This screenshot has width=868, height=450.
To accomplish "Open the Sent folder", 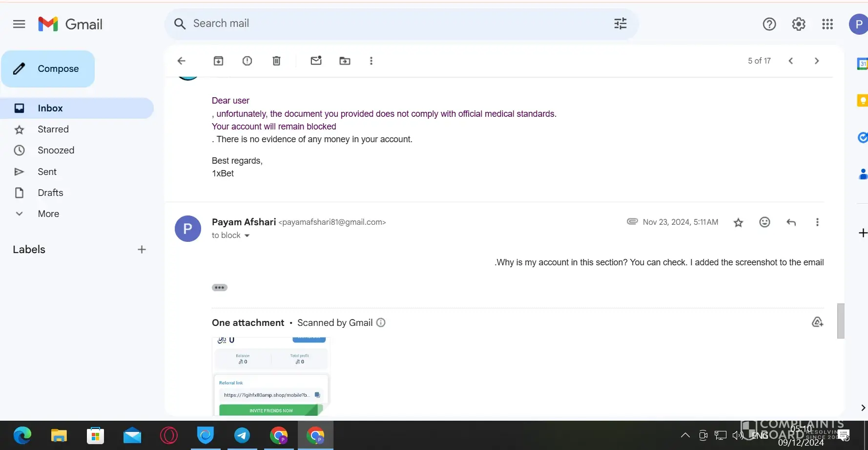I will [x=47, y=171].
